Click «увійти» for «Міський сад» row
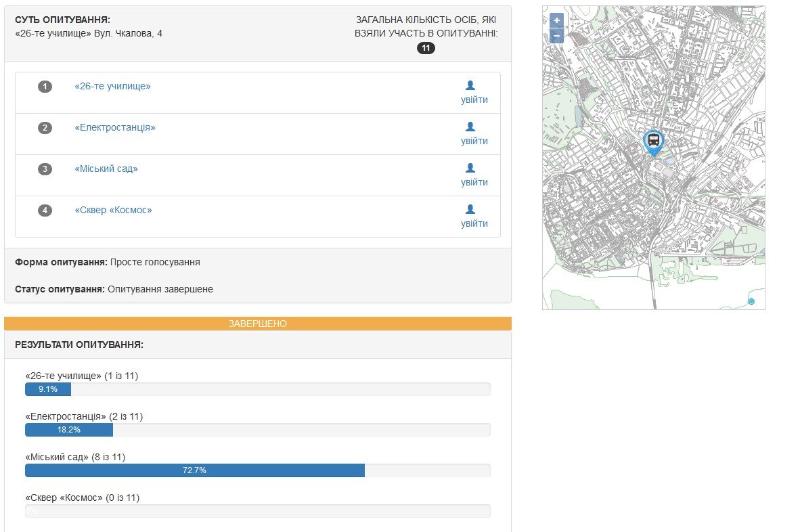 pyautogui.click(x=474, y=183)
